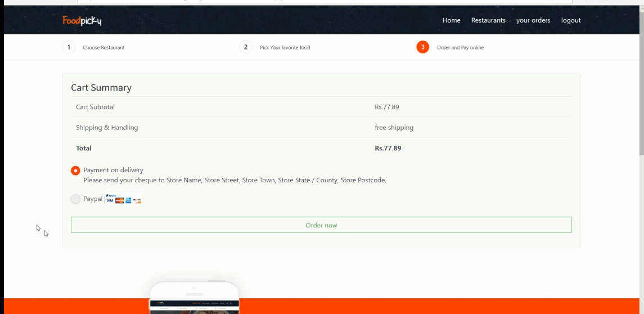Click the Foodpicky logo
Image resolution: width=644 pixels, height=314 pixels.
pos(82,21)
